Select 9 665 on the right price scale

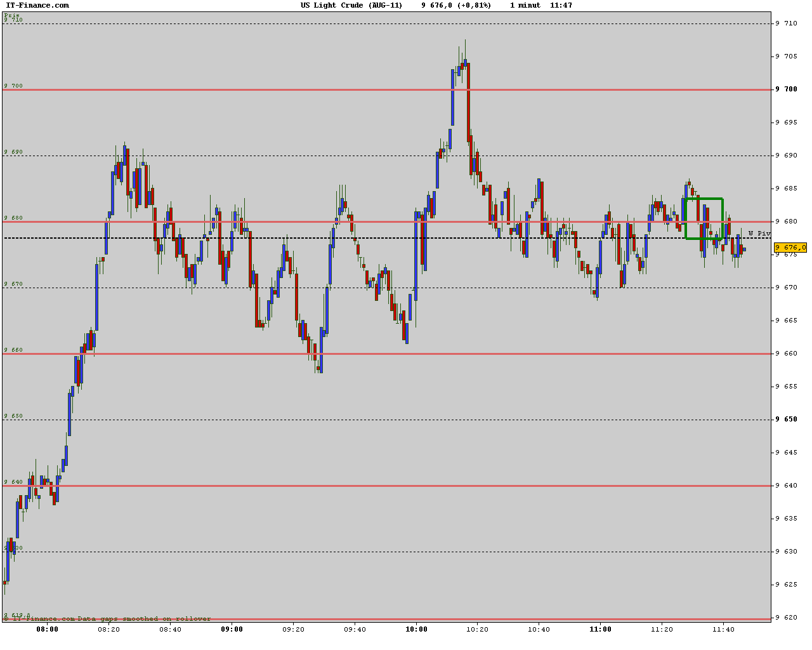786,321
